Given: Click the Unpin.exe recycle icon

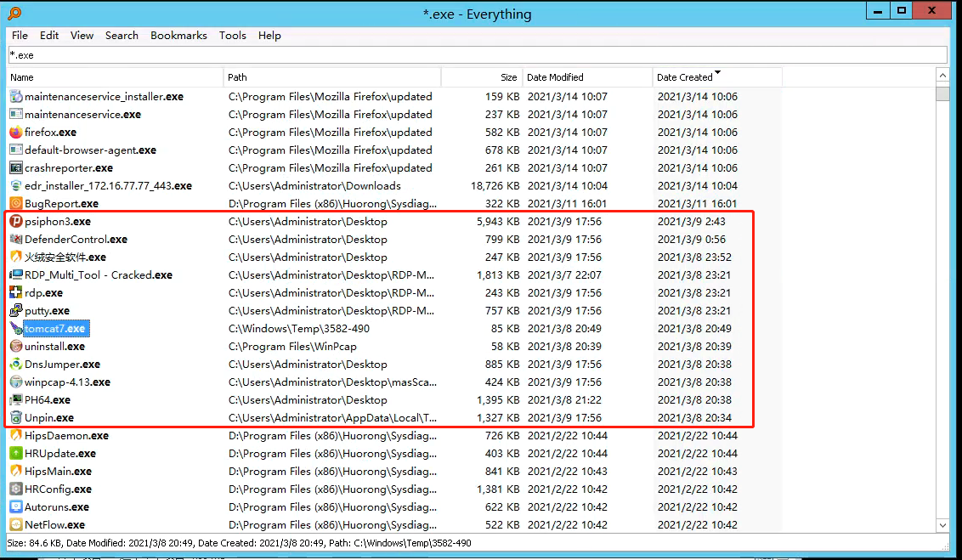Looking at the screenshot, I should (15, 418).
